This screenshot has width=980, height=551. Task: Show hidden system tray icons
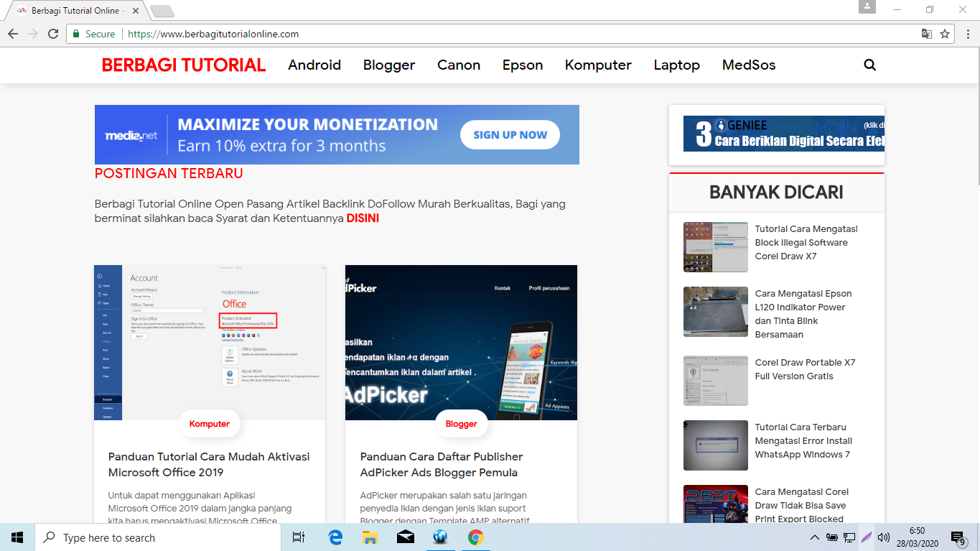point(814,537)
